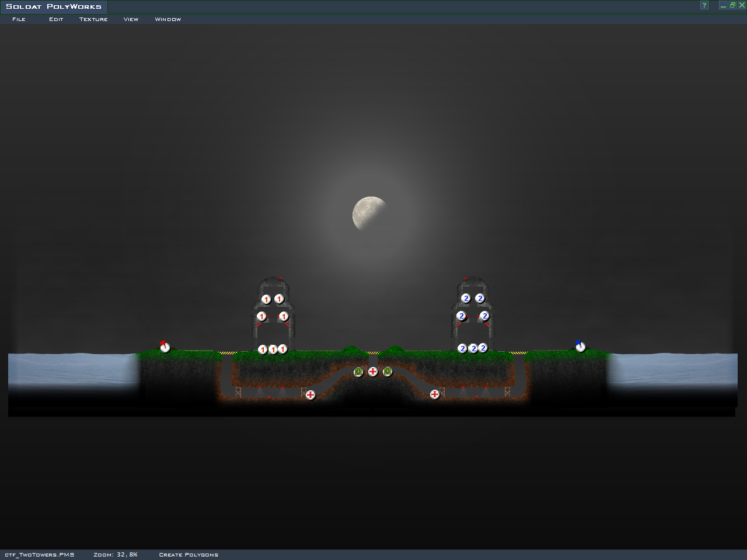This screenshot has height=560, width=747.
Task: Click the moon scenery object
Action: (x=369, y=213)
